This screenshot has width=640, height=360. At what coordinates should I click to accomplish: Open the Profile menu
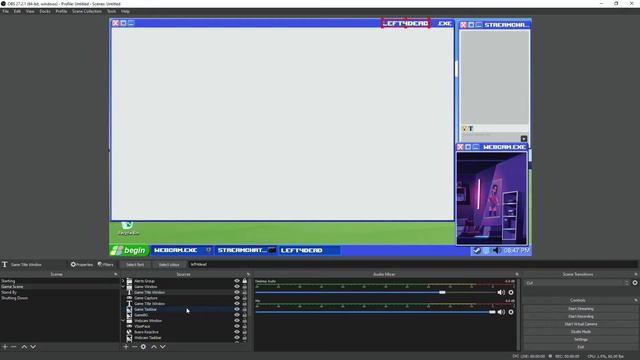pyautogui.click(x=61, y=11)
